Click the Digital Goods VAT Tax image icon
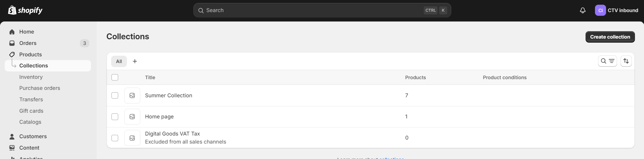The width and height of the screenshot is (644, 159). 132,138
